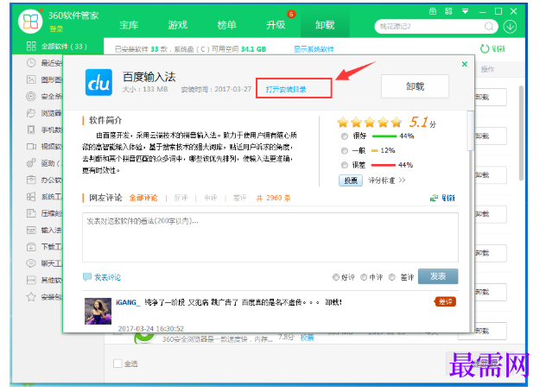This screenshot has width=546, height=392.
Task: Click the 安装包 star icon in sidebar
Action: [31, 297]
